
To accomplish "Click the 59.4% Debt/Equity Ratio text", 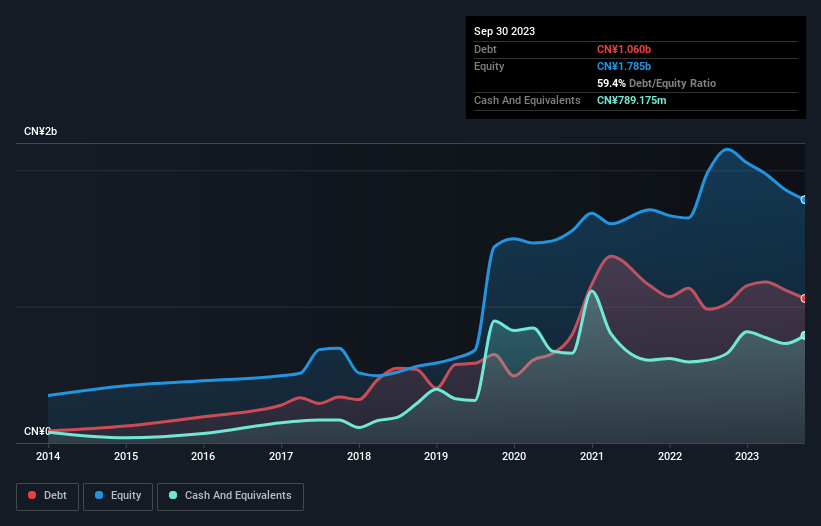I will (x=656, y=83).
